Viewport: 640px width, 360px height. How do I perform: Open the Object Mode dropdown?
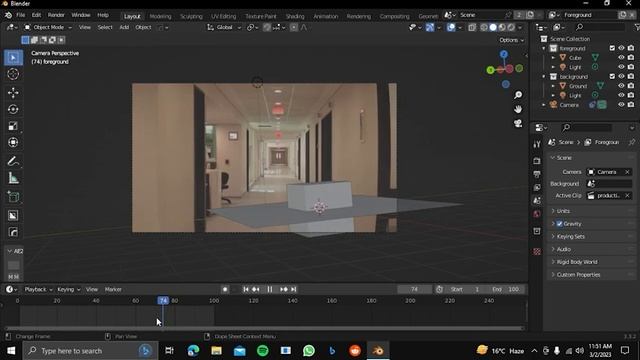(48, 27)
